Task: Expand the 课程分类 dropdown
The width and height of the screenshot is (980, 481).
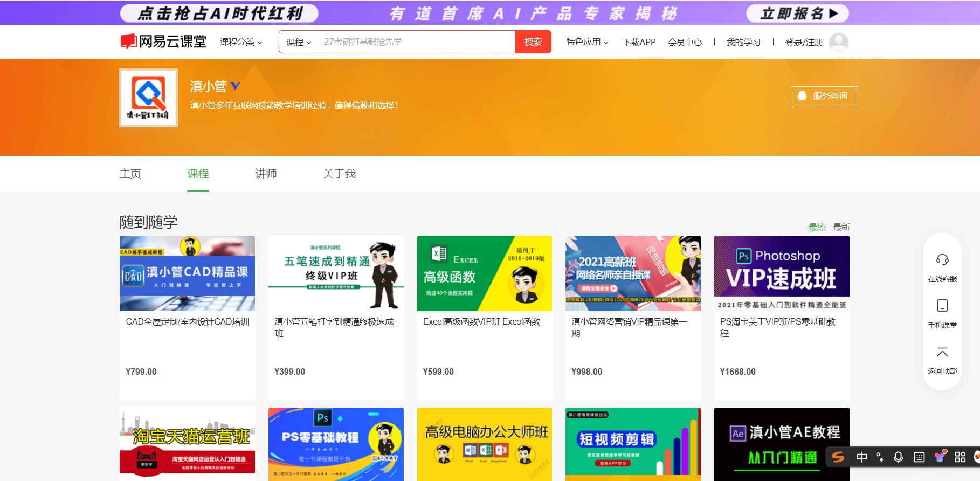Action: coord(241,42)
